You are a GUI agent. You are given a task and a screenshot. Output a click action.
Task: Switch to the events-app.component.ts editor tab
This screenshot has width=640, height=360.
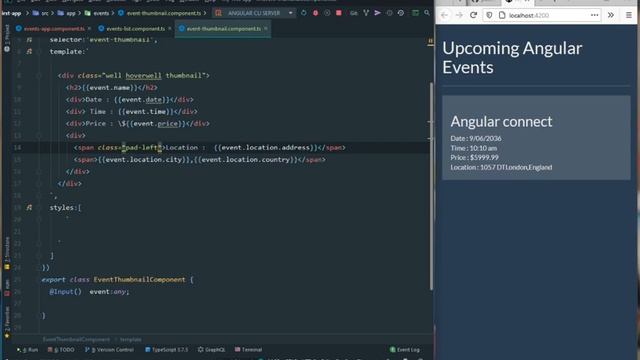point(53,29)
